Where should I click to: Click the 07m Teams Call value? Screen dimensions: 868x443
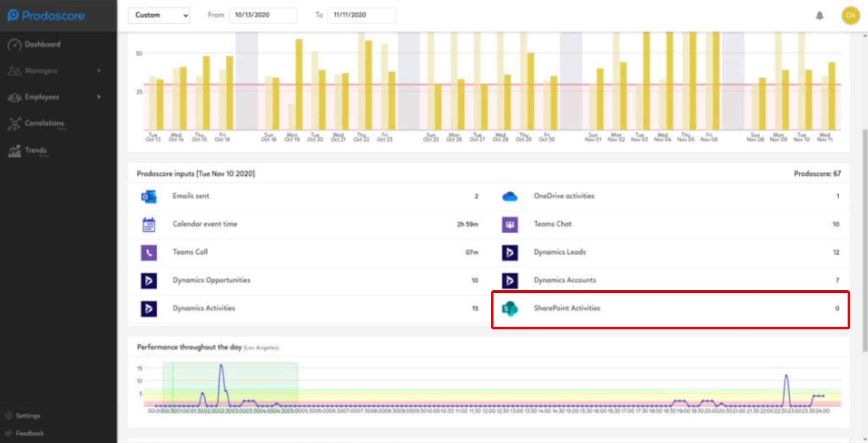tap(472, 252)
